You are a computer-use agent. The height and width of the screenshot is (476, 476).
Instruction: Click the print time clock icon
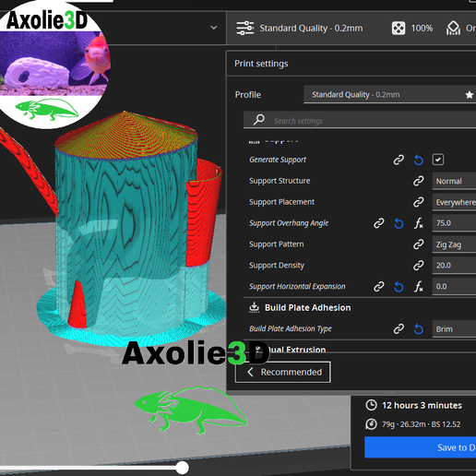371,405
